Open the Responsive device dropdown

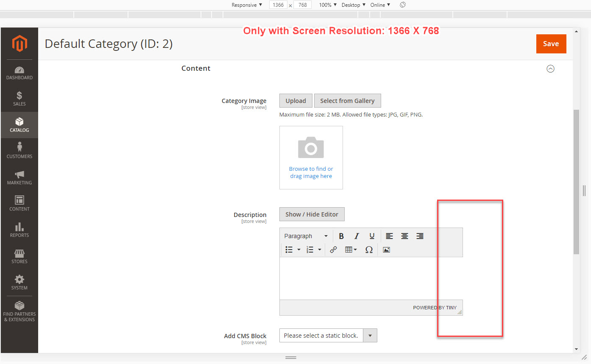tap(247, 5)
